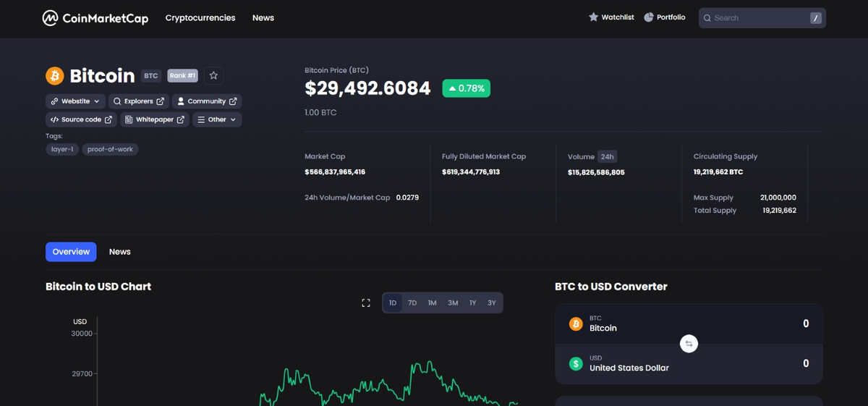
Task: Click the layer-1 tag
Action: click(62, 149)
